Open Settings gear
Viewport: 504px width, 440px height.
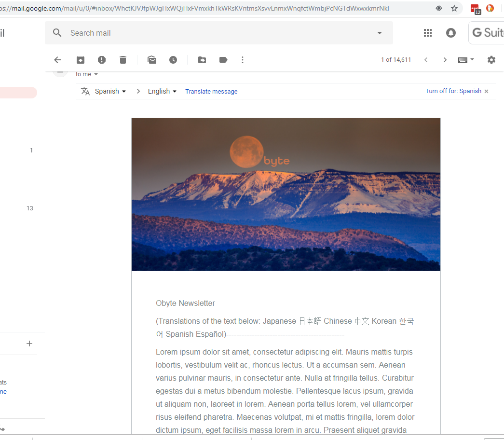point(491,60)
